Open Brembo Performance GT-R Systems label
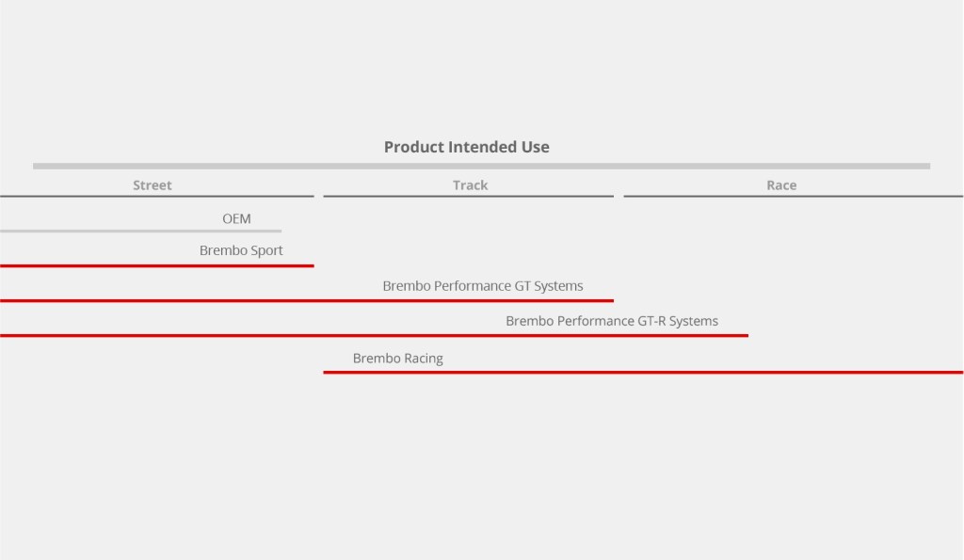 click(x=612, y=321)
